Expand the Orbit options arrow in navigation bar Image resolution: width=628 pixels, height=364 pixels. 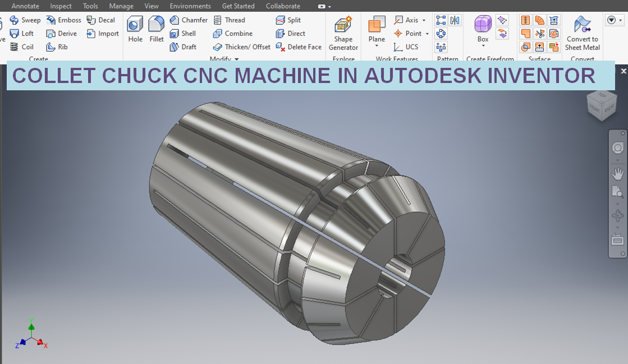(617, 228)
